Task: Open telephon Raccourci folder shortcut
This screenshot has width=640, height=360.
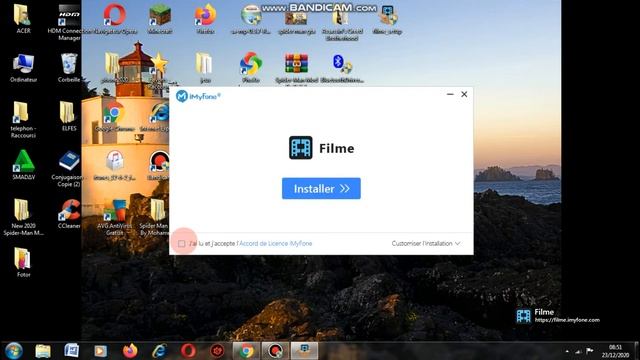Action: [x=23, y=120]
